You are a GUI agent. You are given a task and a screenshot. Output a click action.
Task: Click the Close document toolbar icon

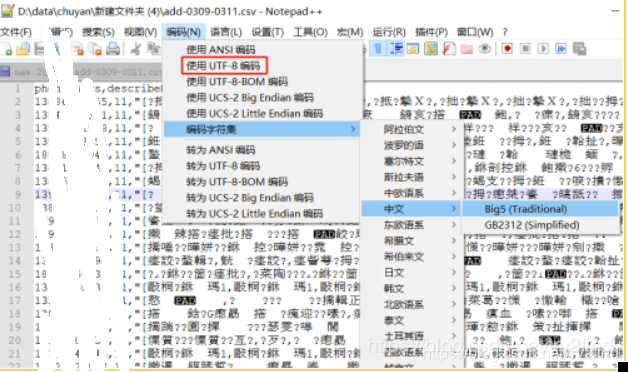[78, 49]
